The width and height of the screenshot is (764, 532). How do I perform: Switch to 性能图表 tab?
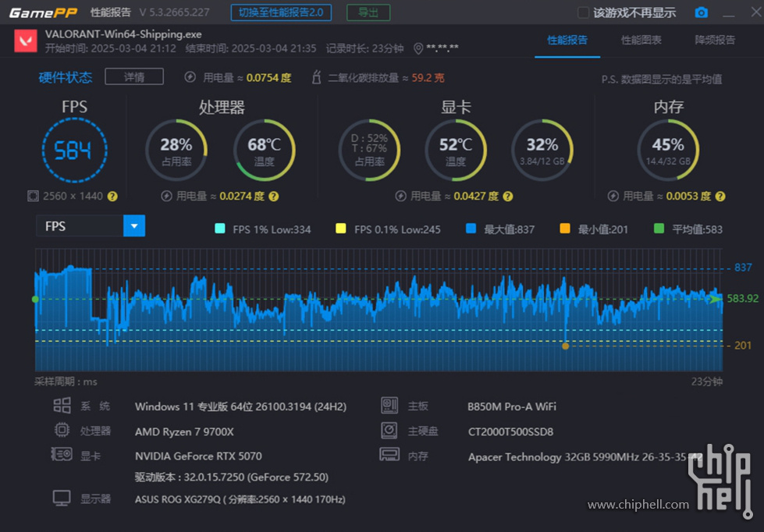pos(641,41)
